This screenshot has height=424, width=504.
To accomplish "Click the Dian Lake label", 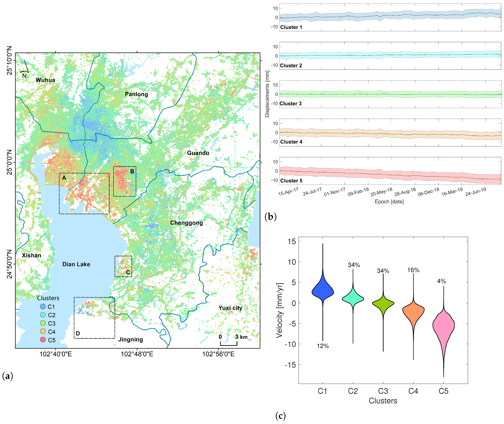I will coord(76,264).
